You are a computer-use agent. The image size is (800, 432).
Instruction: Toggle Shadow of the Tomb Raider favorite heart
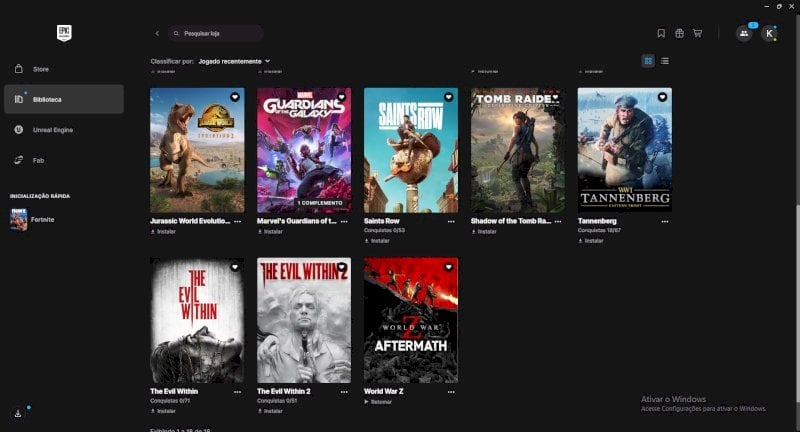556,97
